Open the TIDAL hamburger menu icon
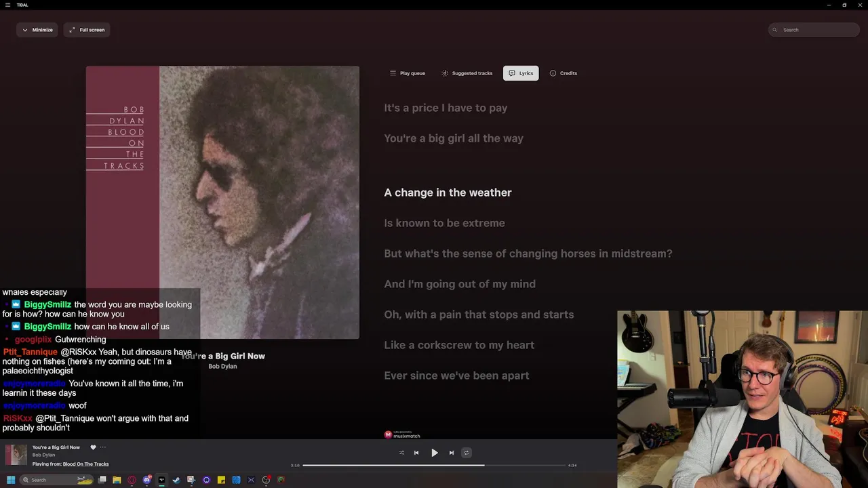 click(x=8, y=5)
